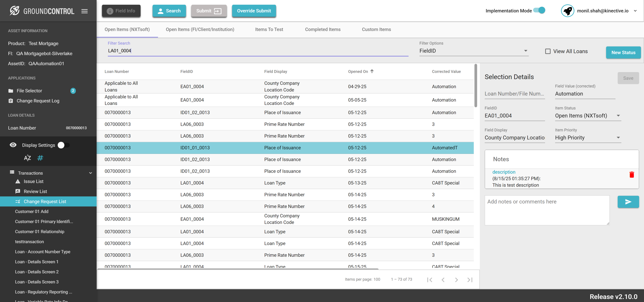Go to the last page of results
644x302 pixels.
(470, 280)
